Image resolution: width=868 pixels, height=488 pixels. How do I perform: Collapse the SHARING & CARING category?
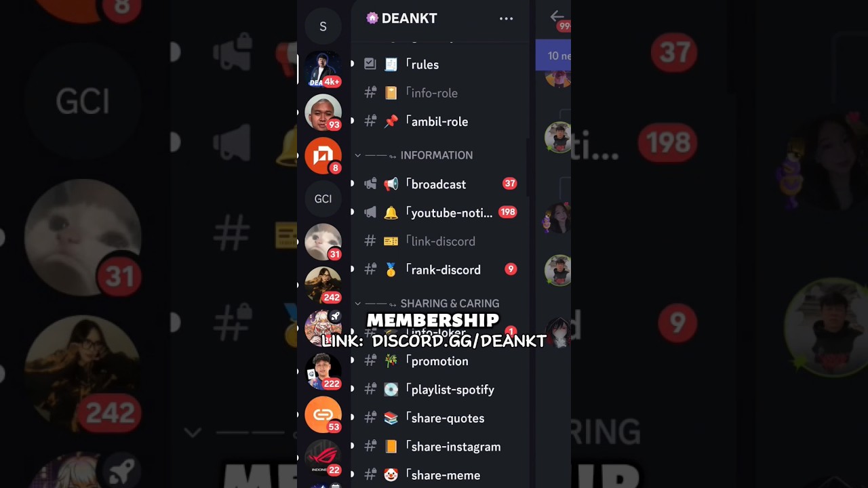[x=427, y=304]
